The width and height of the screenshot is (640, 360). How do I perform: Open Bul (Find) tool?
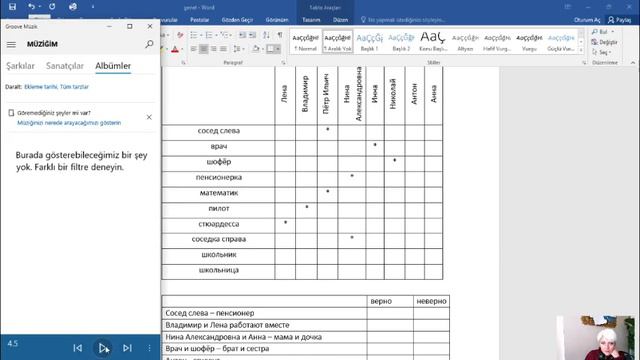pos(603,31)
